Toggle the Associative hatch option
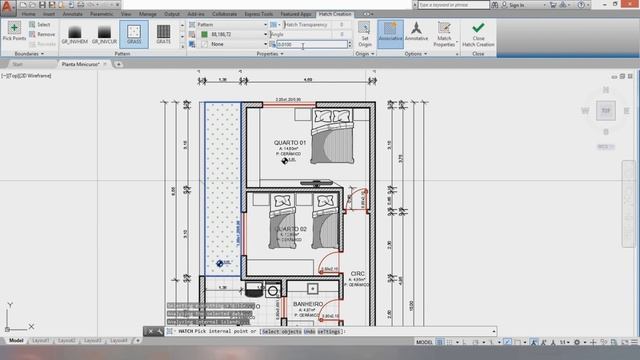This screenshot has width=640, height=360. 390,33
